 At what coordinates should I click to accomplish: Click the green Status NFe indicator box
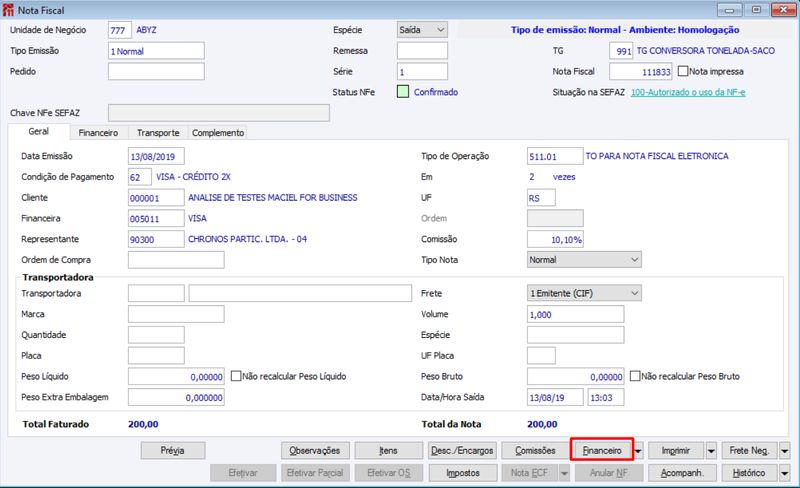click(x=403, y=92)
